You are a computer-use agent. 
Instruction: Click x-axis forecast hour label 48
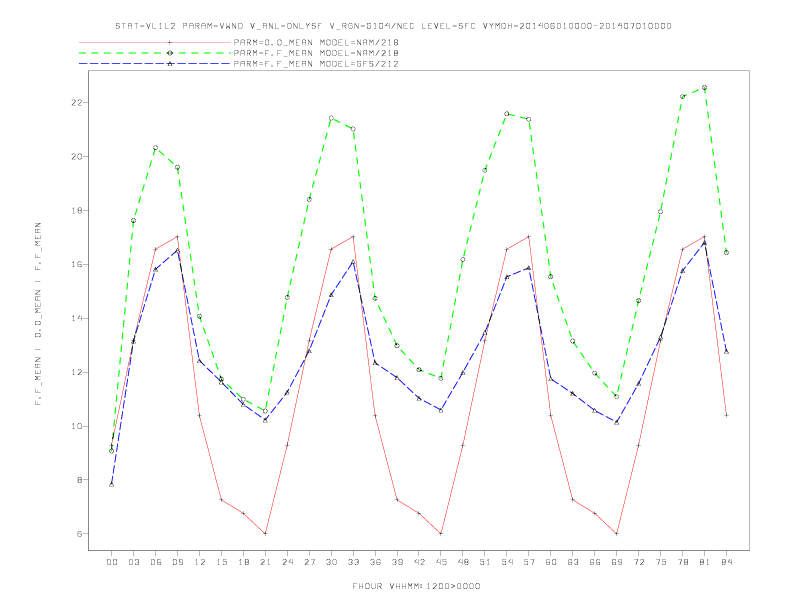[x=463, y=562]
